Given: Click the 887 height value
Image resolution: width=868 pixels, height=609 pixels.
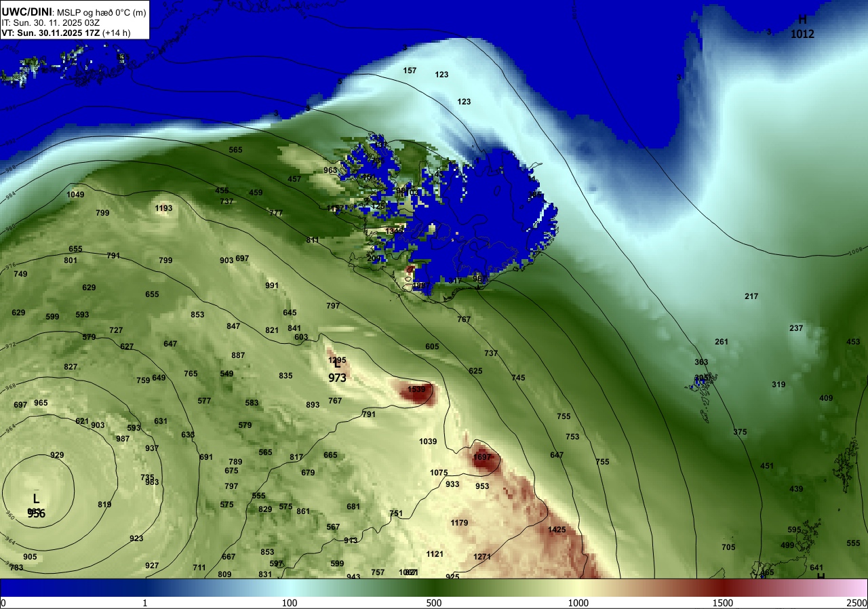Looking at the screenshot, I should [x=238, y=355].
